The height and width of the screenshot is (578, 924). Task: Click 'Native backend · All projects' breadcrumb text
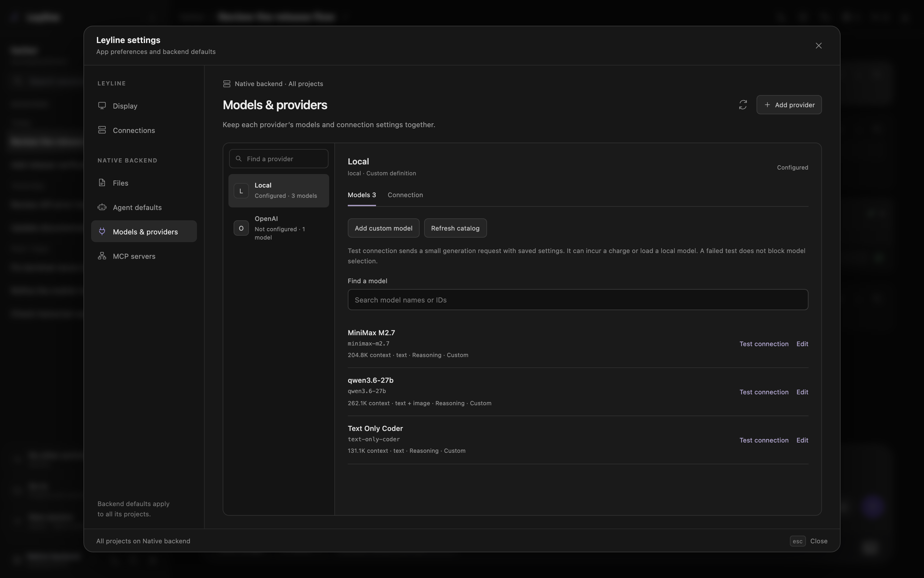point(279,84)
